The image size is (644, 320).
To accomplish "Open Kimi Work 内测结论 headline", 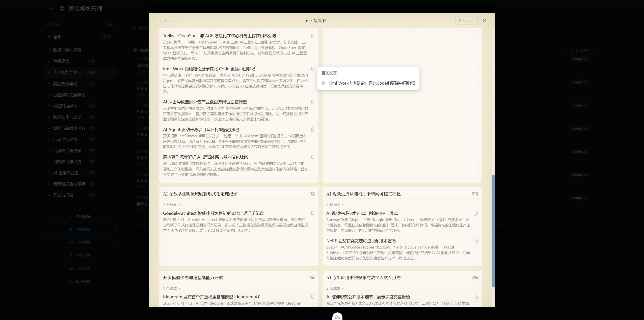I will click(209, 69).
